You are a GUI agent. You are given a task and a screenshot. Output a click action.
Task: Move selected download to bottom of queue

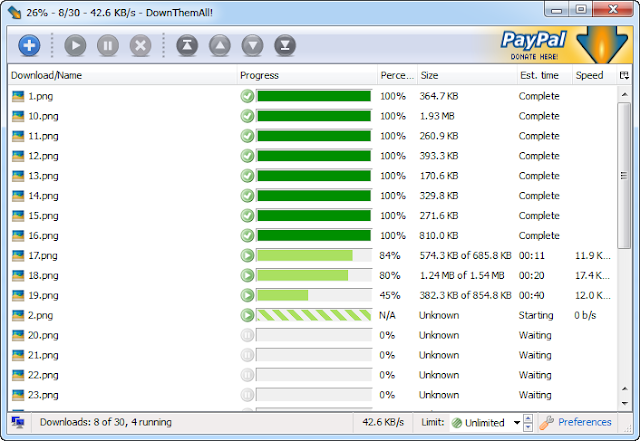[x=285, y=45]
